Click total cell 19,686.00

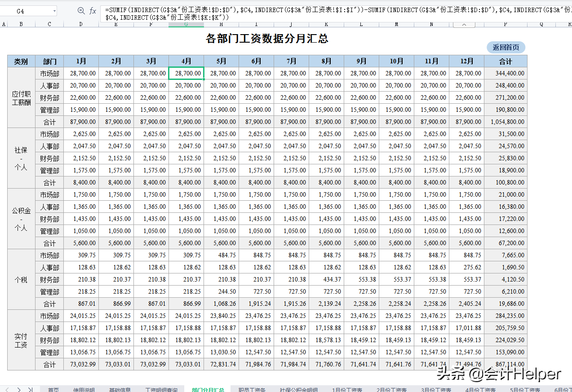pos(505,304)
